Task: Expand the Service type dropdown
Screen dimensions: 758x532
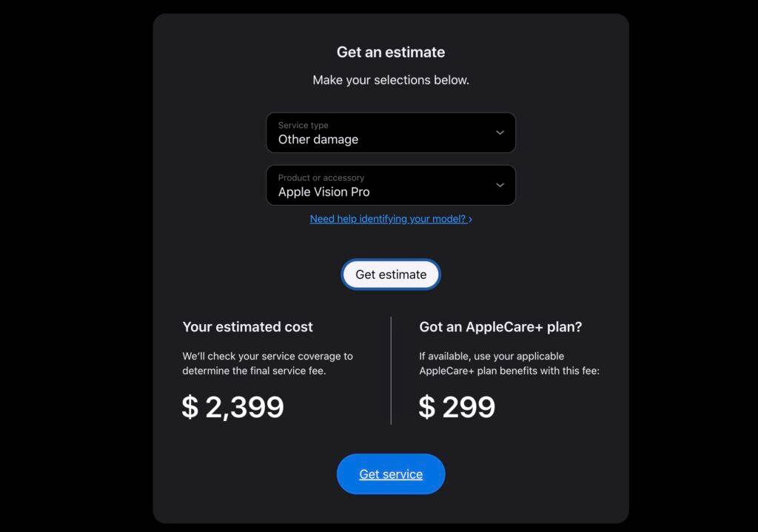Action: tap(390, 132)
